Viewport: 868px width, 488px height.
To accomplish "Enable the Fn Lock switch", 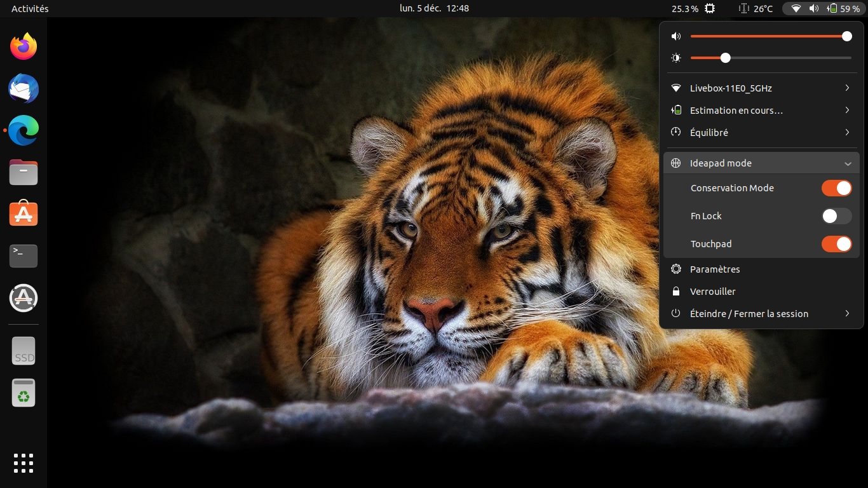I will (x=836, y=216).
